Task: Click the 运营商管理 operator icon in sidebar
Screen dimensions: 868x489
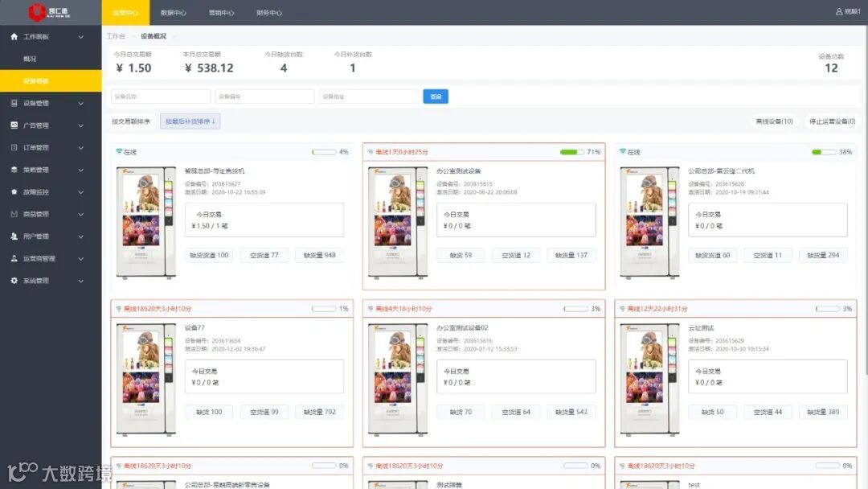Action: pyautogui.click(x=14, y=258)
